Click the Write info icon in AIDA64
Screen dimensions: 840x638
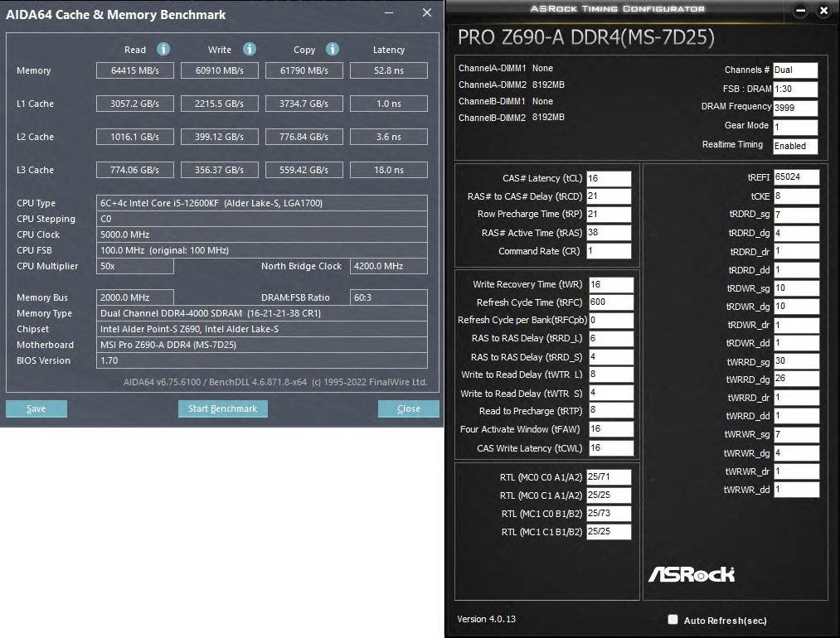click(x=250, y=49)
